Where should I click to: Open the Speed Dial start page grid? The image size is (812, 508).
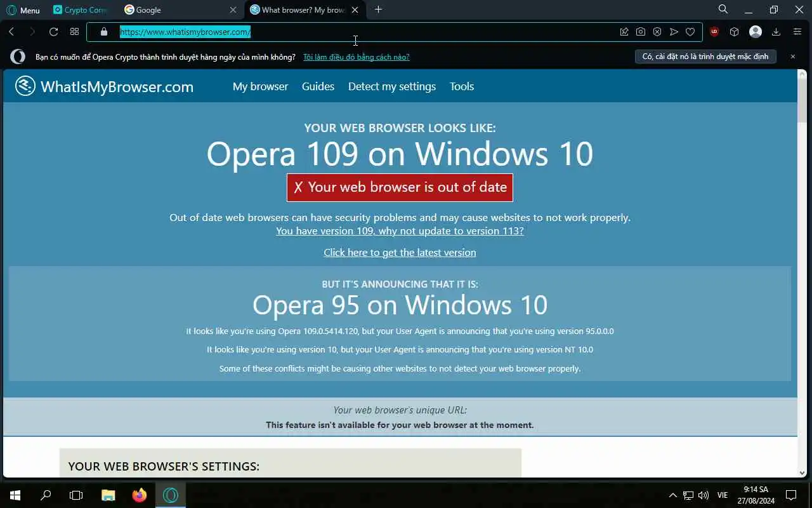74,32
